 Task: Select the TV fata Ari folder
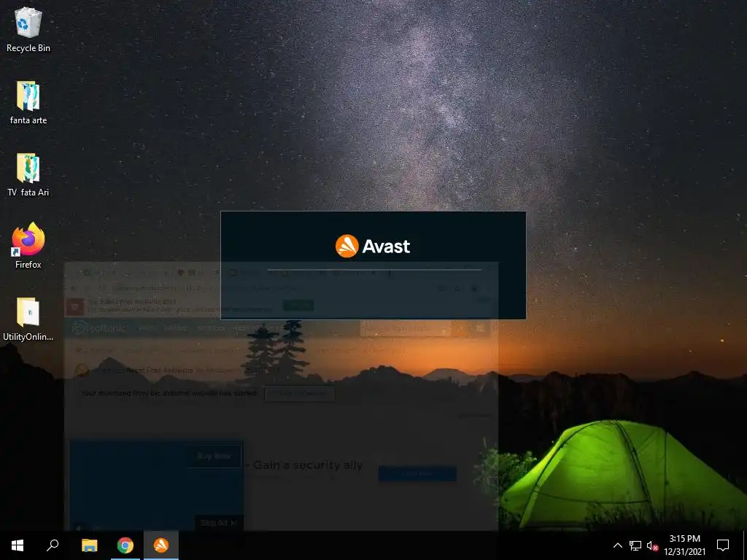click(x=28, y=175)
